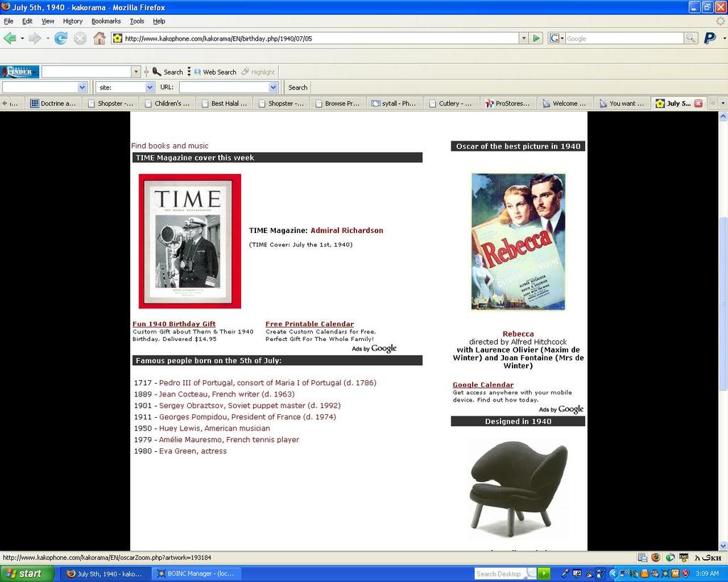Click the Finder toolbar logo
The image size is (728, 582).
tap(20, 72)
